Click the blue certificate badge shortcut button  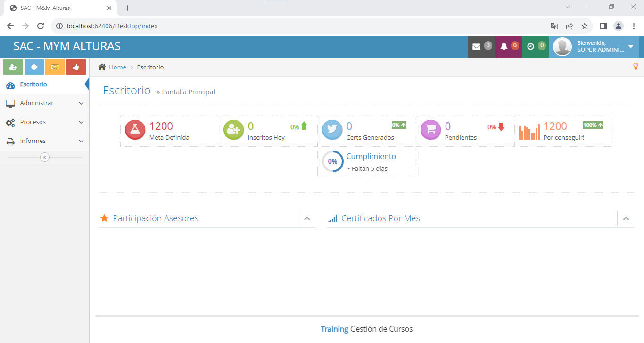coord(34,67)
